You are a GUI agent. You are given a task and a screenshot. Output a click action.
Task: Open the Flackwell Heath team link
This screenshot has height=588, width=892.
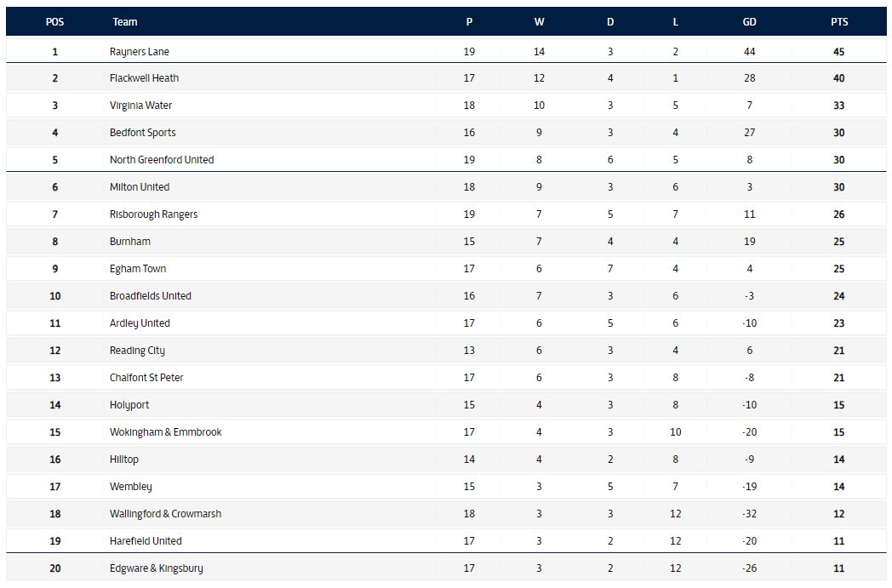[x=144, y=78]
